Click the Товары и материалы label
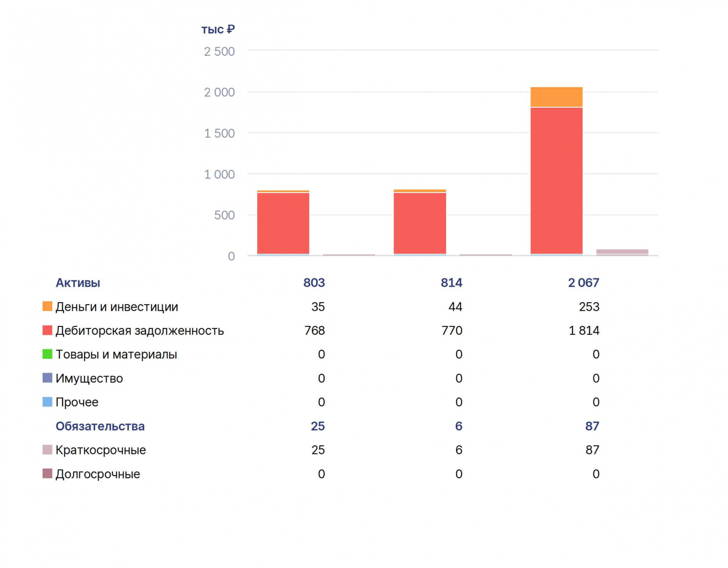 [x=116, y=355]
